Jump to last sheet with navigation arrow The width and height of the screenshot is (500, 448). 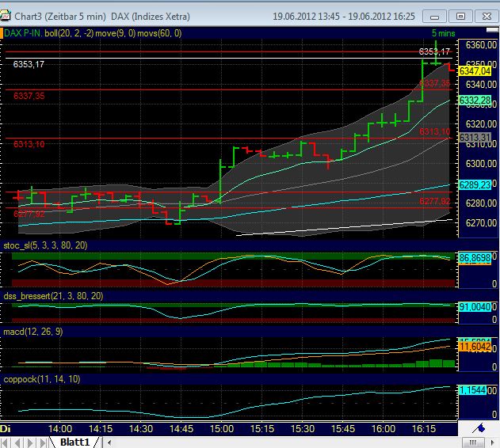pos(43,443)
